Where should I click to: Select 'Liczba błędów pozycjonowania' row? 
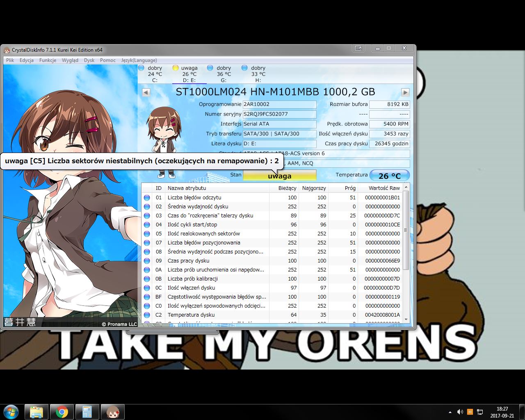pyautogui.click(x=272, y=243)
